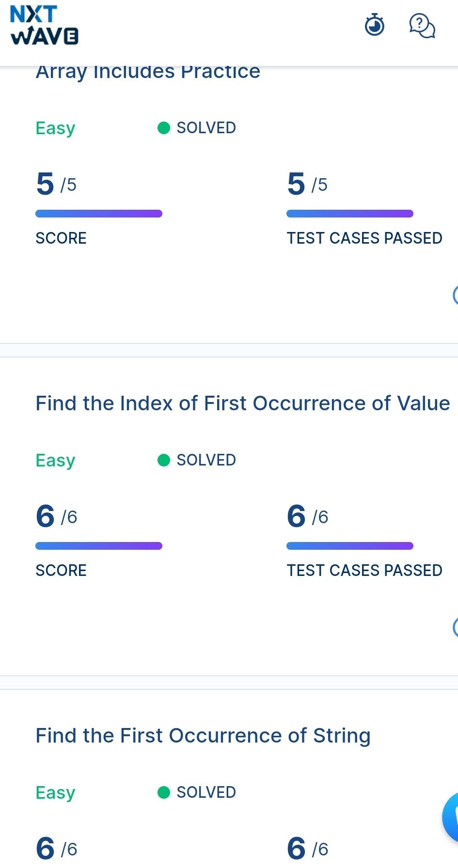
Task: Click SOLVED status of First Occurrence of String
Action: click(206, 792)
